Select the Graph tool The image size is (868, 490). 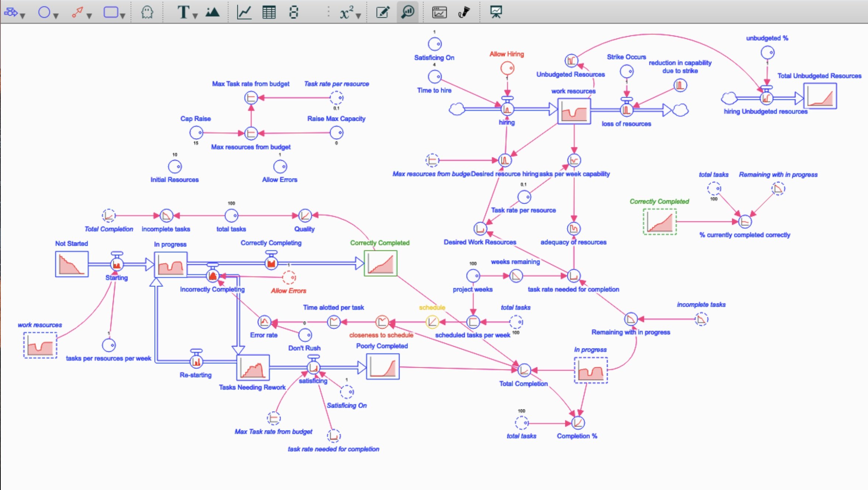click(244, 13)
